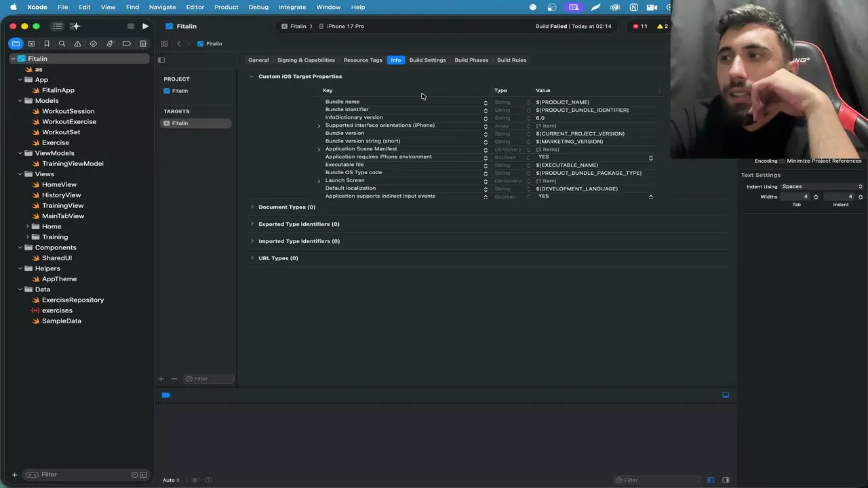The width and height of the screenshot is (868, 488).
Task: Open the Report navigator icon
Action: coord(143,44)
